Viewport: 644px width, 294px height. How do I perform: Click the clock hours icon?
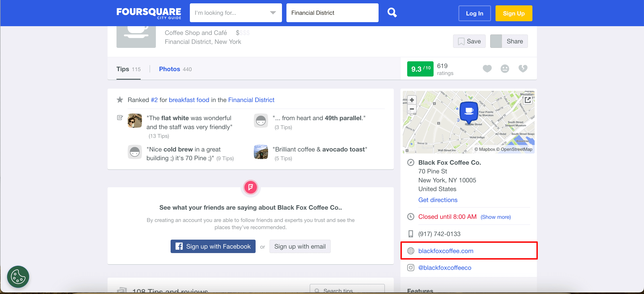click(x=411, y=217)
